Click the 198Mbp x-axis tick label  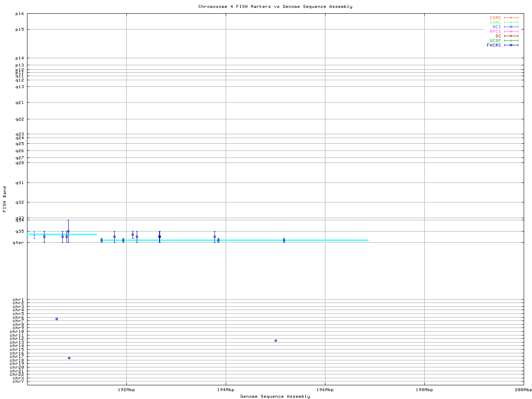pyautogui.click(x=424, y=390)
